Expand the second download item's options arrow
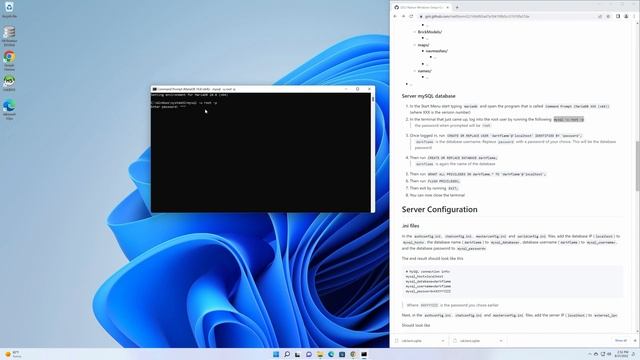This screenshot has height=360, width=640. [x=501, y=340]
